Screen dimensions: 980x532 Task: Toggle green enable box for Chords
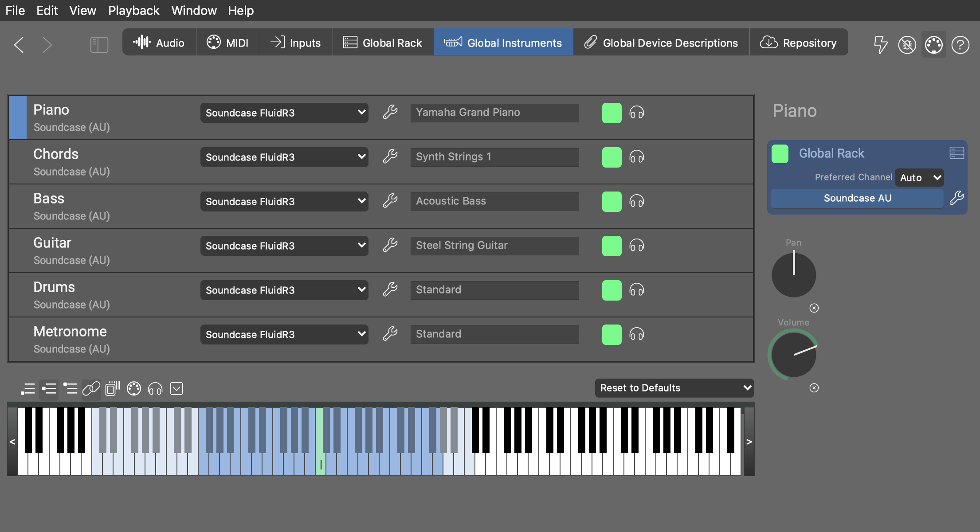tap(612, 157)
